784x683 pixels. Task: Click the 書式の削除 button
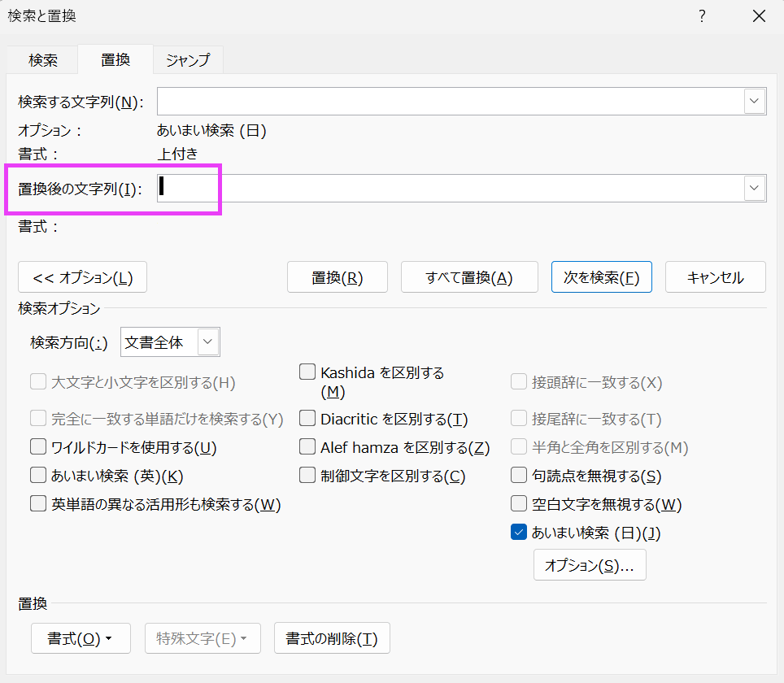[x=332, y=639]
